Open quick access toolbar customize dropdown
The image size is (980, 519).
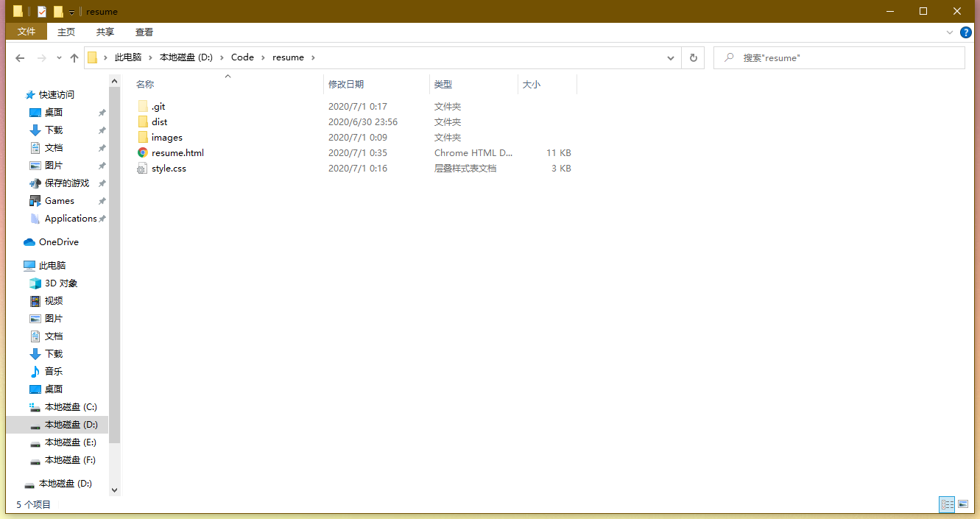(71, 12)
